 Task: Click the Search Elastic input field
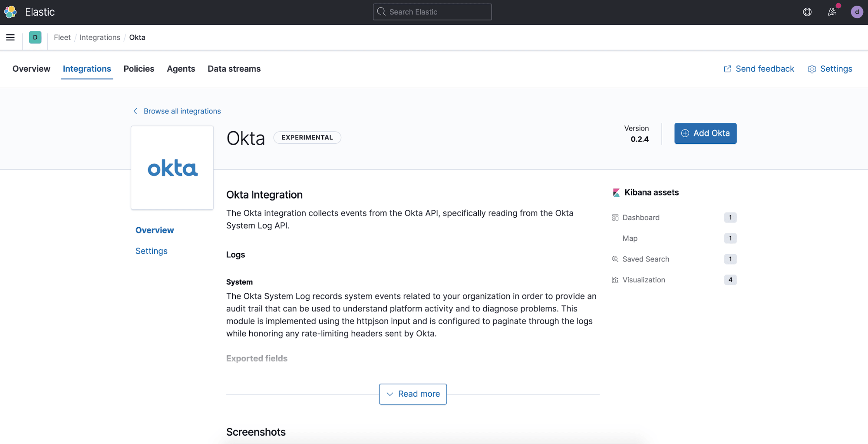(432, 12)
